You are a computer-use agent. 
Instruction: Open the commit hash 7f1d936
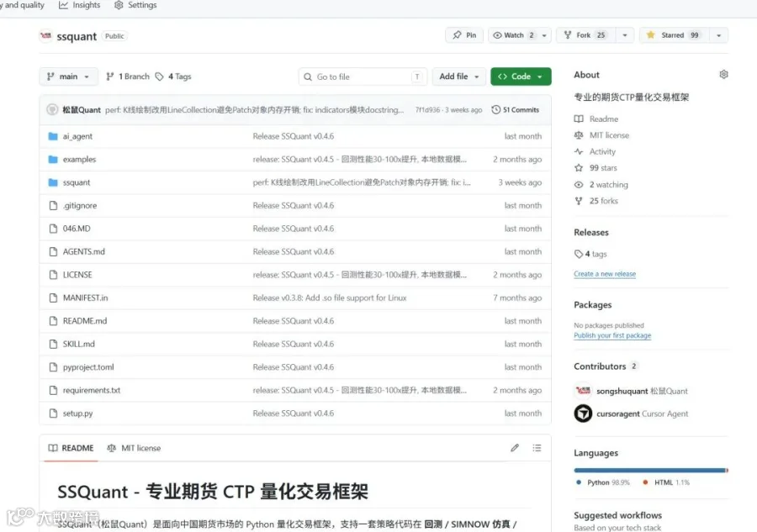(x=428, y=110)
